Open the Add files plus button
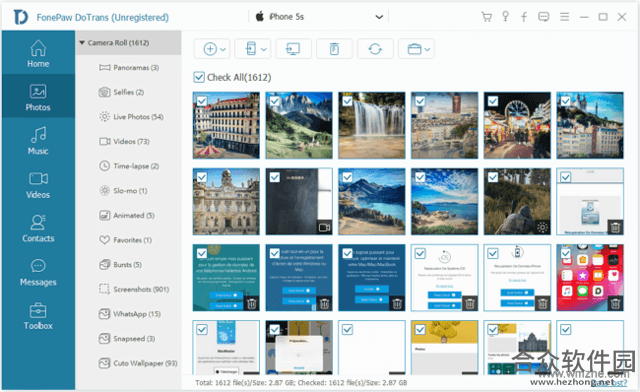 [x=211, y=49]
